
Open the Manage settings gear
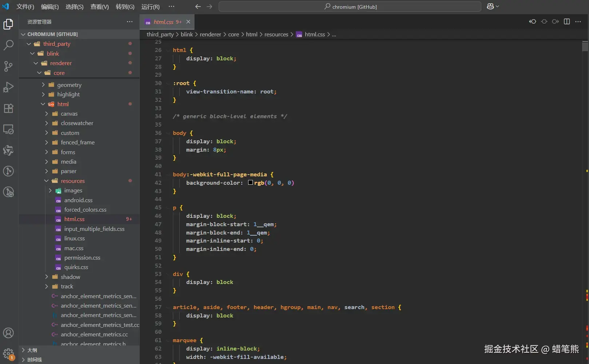pyautogui.click(x=8, y=353)
